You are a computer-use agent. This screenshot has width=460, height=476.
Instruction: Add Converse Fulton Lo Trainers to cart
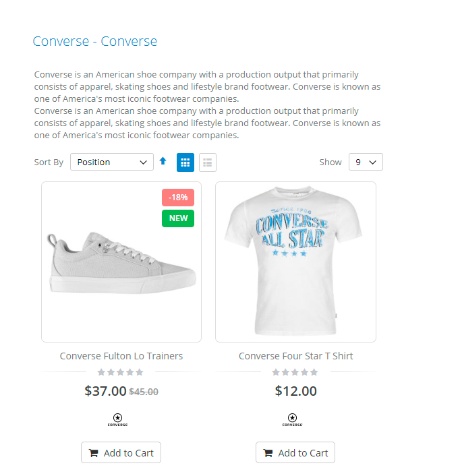pyautogui.click(x=121, y=453)
